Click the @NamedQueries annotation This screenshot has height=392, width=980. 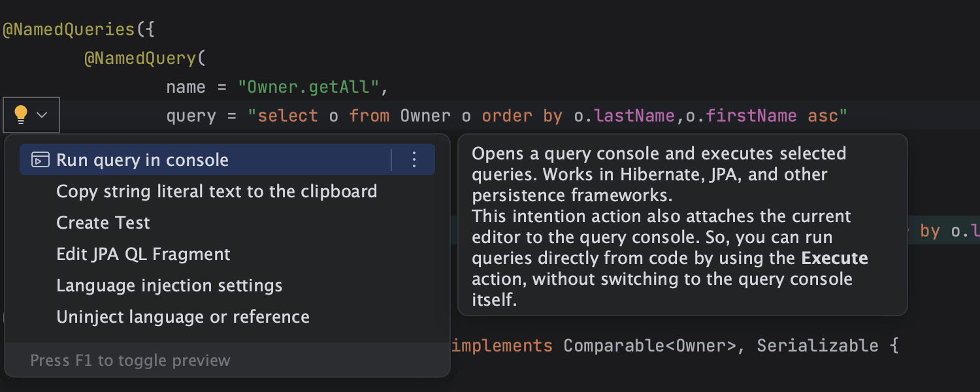pyautogui.click(x=69, y=30)
